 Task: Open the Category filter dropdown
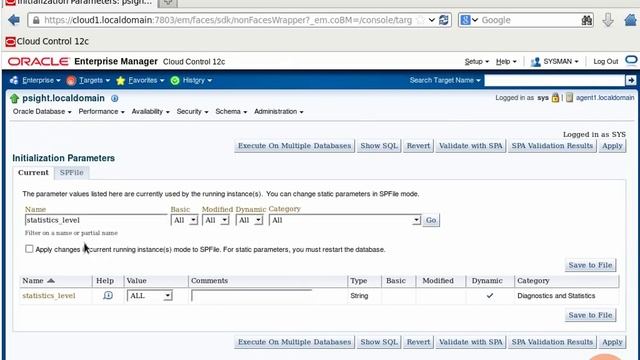pos(345,220)
